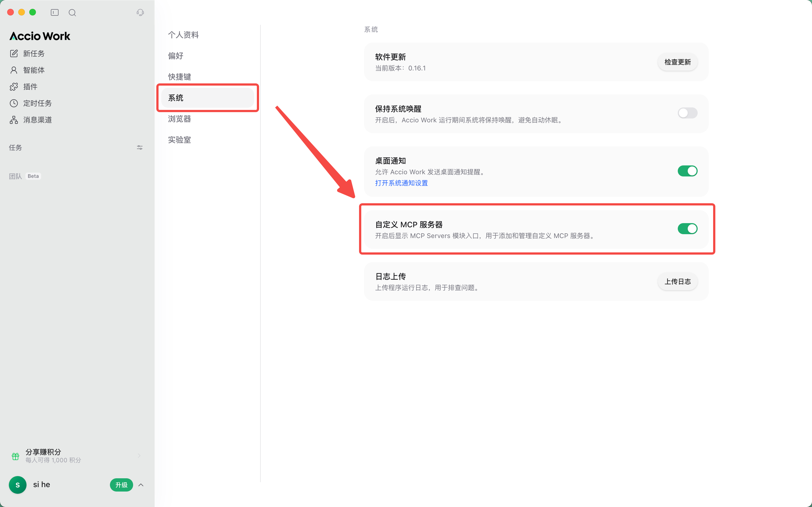This screenshot has height=507, width=812.
Task: Open 偏好 settings section
Action: 176,56
